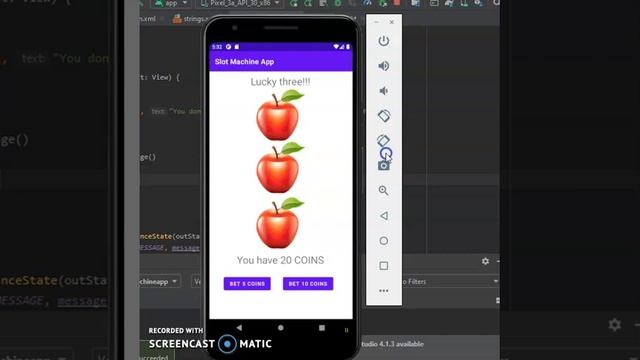Click the emulator sidebar Overview square

(x=383, y=266)
